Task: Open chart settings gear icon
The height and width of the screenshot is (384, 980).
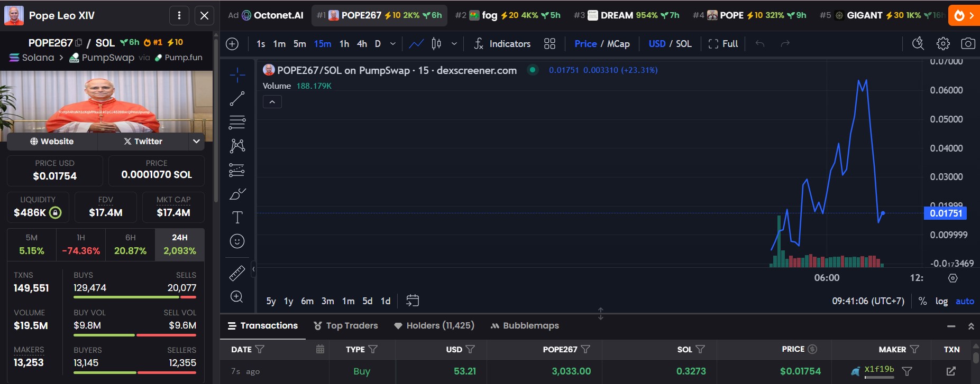Action: click(x=943, y=44)
